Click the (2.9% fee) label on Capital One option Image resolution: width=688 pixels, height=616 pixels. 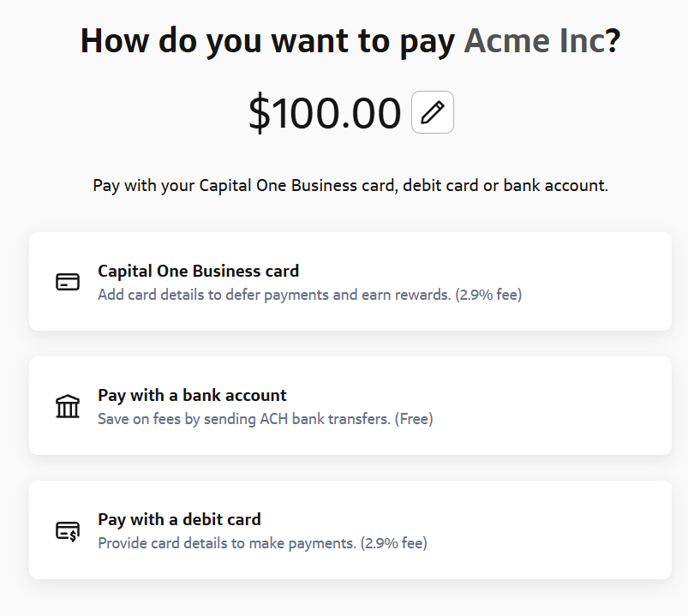click(x=489, y=295)
